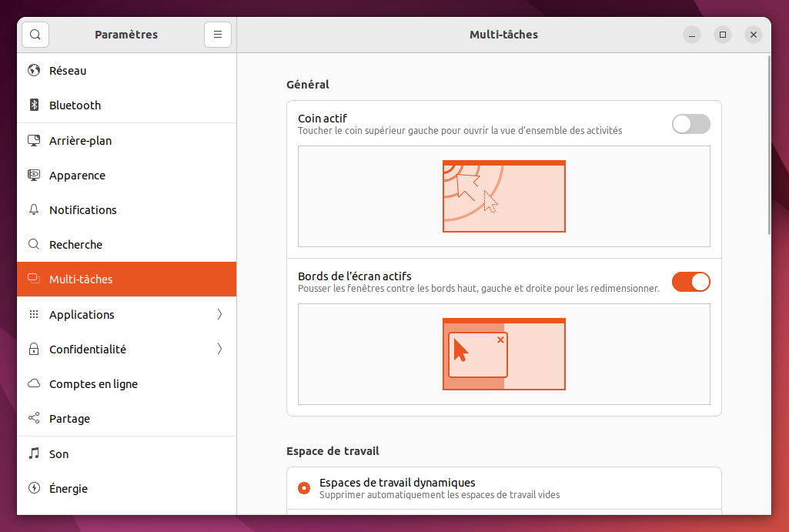The image size is (789, 532).
Task: Expand the Applications submenu chevron
Action: (219, 314)
